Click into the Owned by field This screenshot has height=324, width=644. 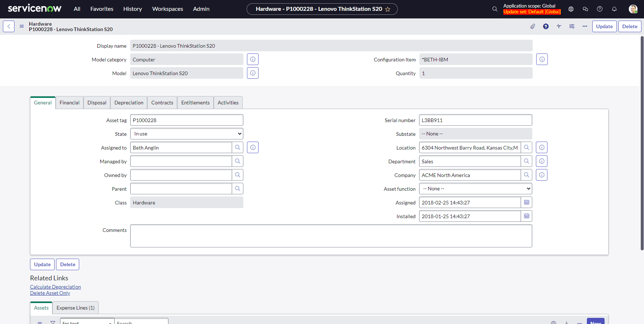181,175
